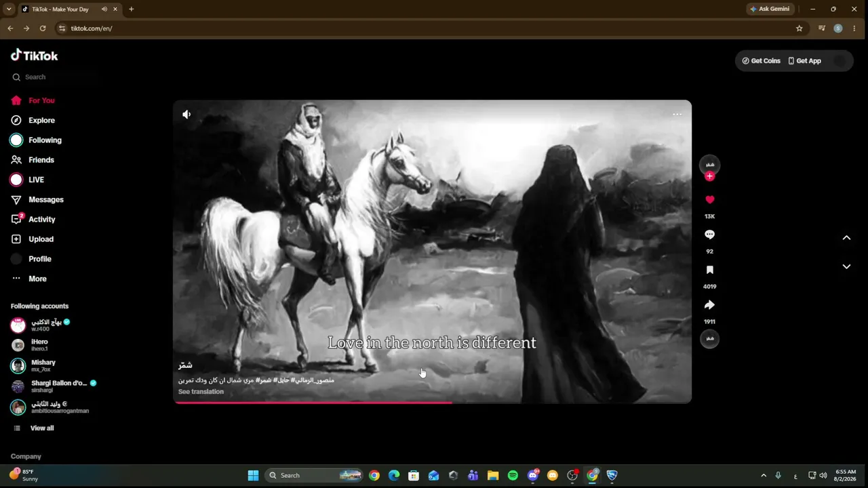
Task: Open the Activity notifications
Action: (x=41, y=220)
